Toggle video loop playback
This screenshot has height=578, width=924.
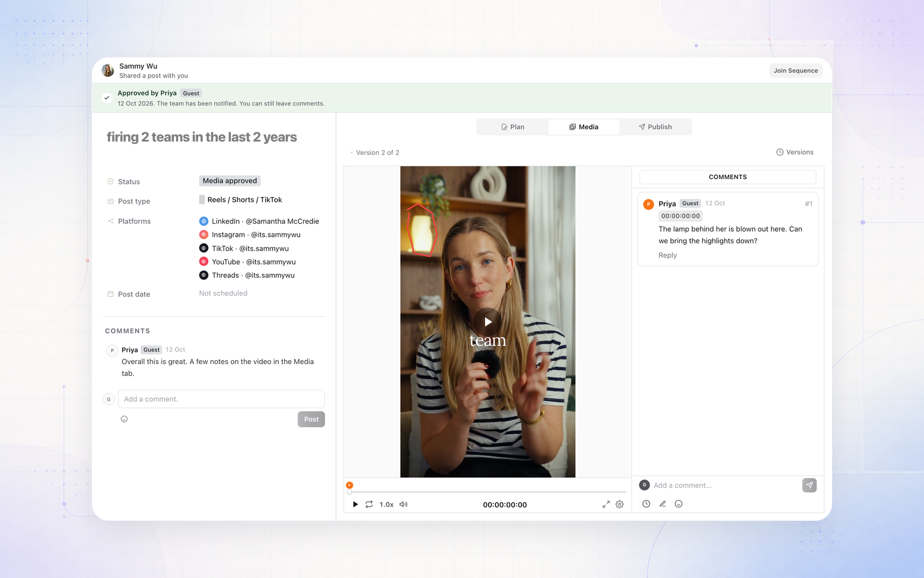[x=369, y=505]
